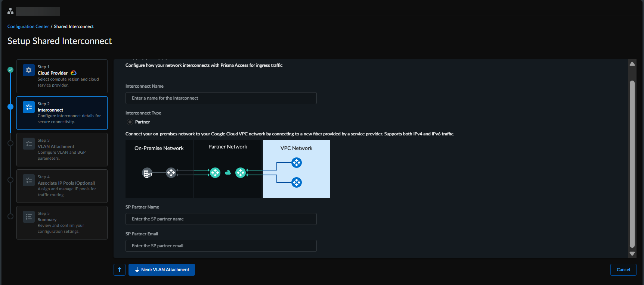
Task: Click the Step 3 VLAN Attachment icon
Action: click(x=29, y=144)
